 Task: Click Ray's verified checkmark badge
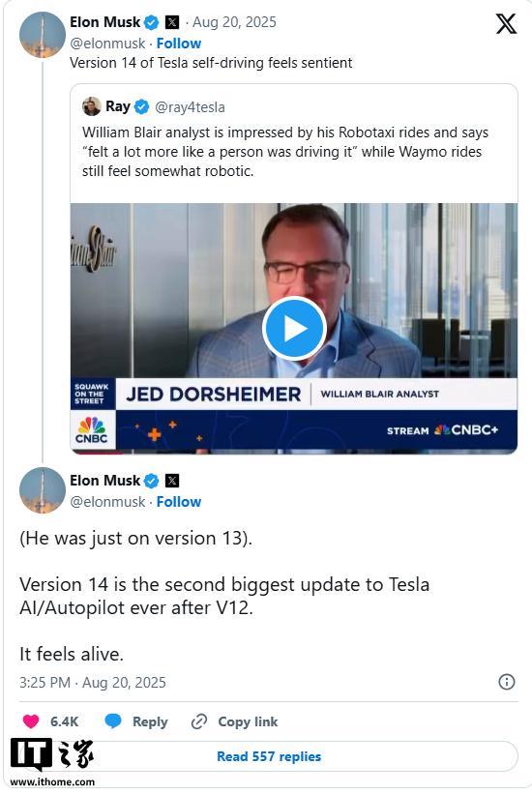pyautogui.click(x=142, y=106)
